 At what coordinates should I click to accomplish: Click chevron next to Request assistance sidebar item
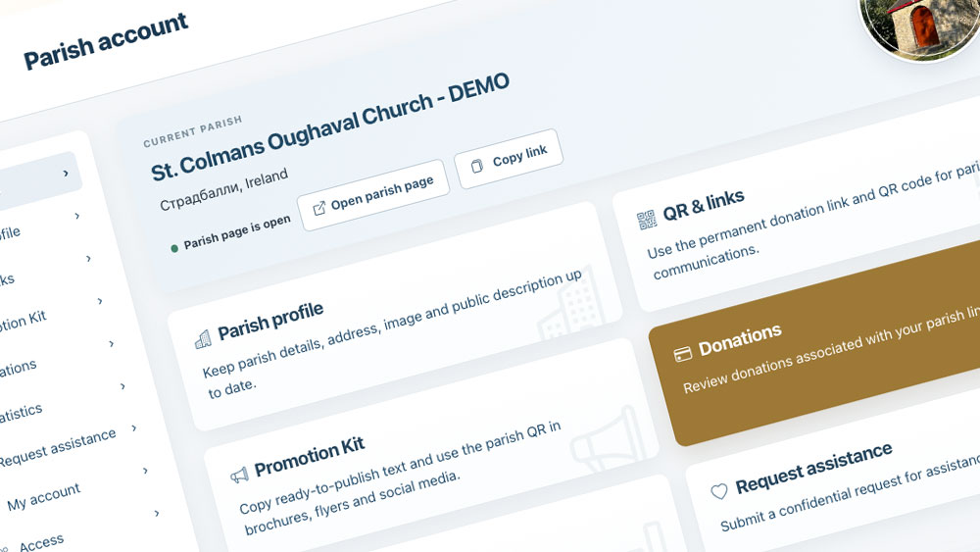click(x=133, y=428)
